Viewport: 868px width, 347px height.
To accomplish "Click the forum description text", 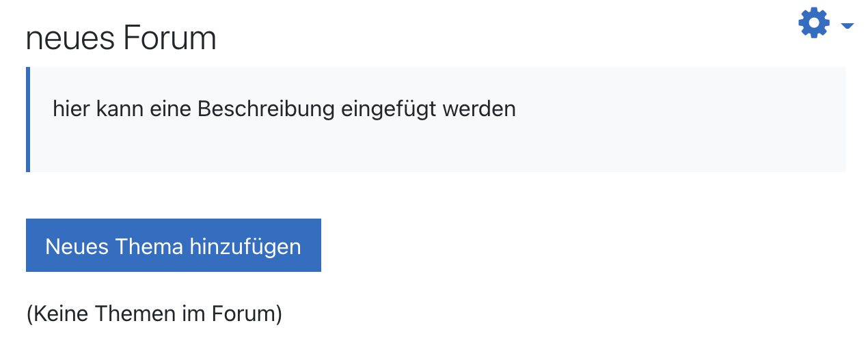I will click(x=284, y=109).
